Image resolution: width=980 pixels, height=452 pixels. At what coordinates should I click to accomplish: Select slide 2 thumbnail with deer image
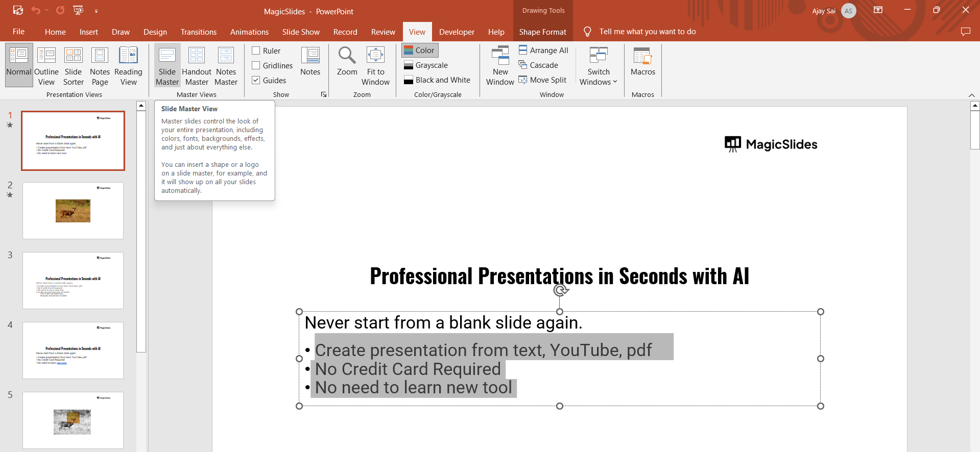point(73,211)
